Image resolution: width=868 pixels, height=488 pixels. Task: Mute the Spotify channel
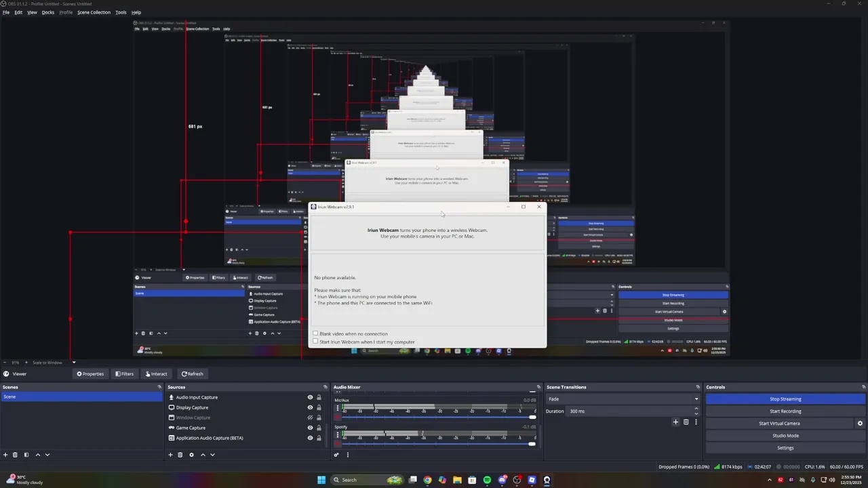click(x=338, y=444)
